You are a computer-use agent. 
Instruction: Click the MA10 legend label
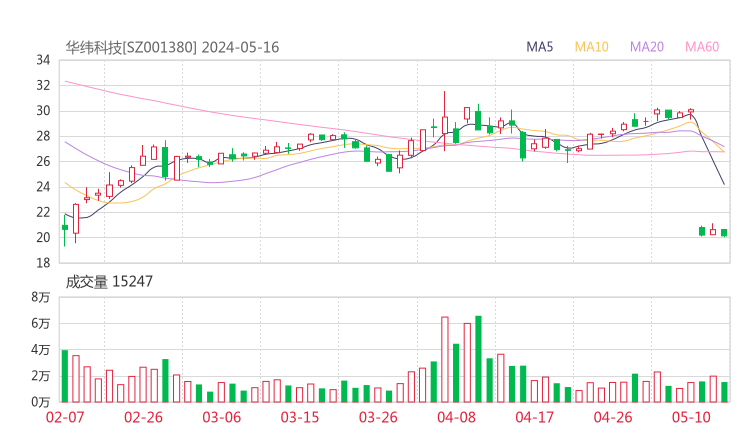pyautogui.click(x=591, y=47)
